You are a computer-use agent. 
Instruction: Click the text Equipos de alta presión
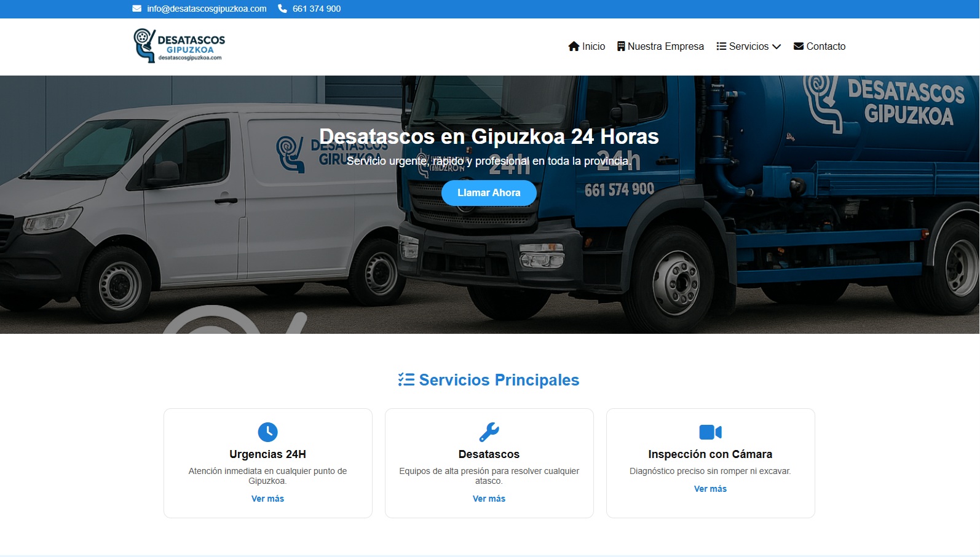(x=489, y=476)
